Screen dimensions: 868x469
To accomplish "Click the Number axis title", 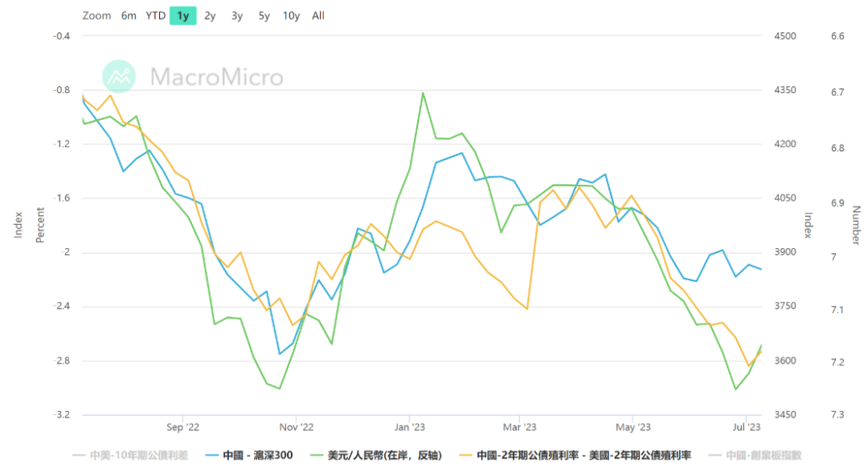I will 856,225.
